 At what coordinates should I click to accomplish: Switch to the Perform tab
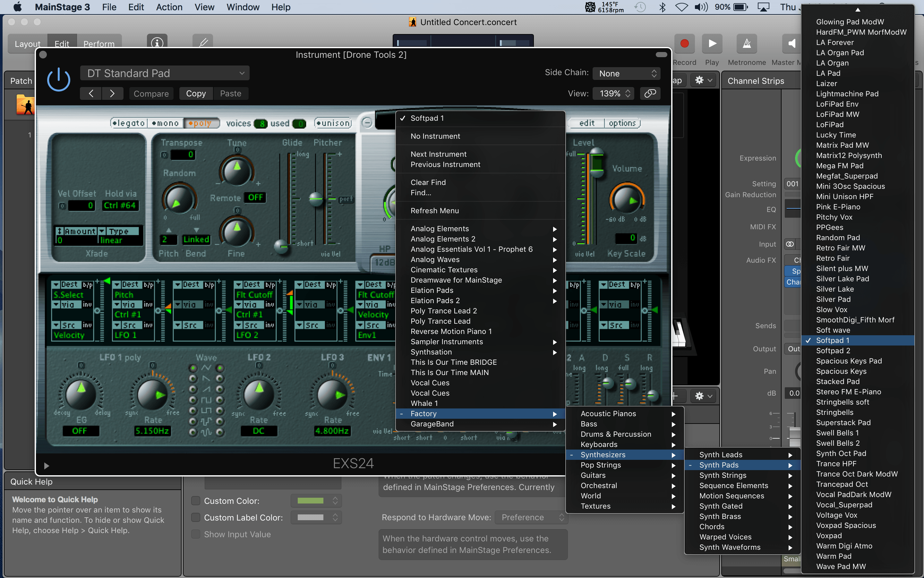(99, 44)
